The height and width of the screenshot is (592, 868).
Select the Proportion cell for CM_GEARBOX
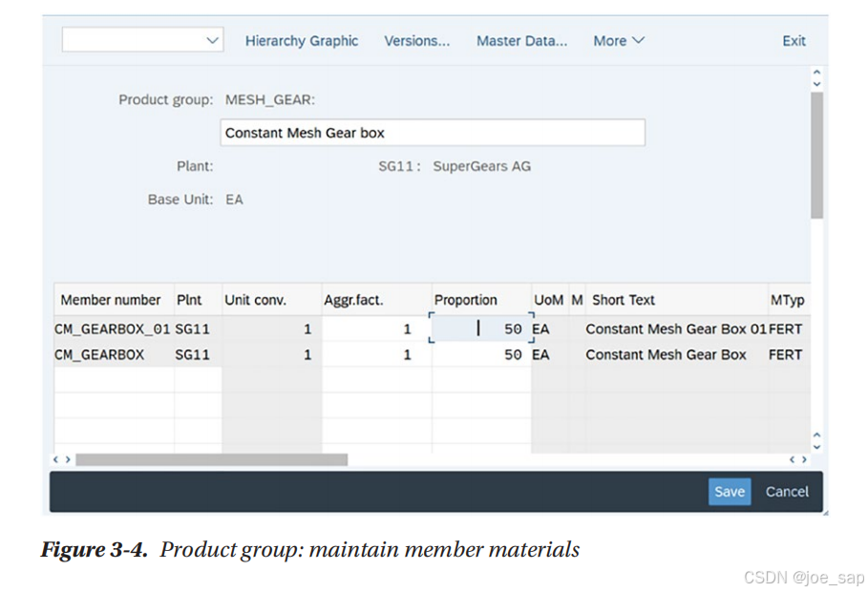[481, 354]
